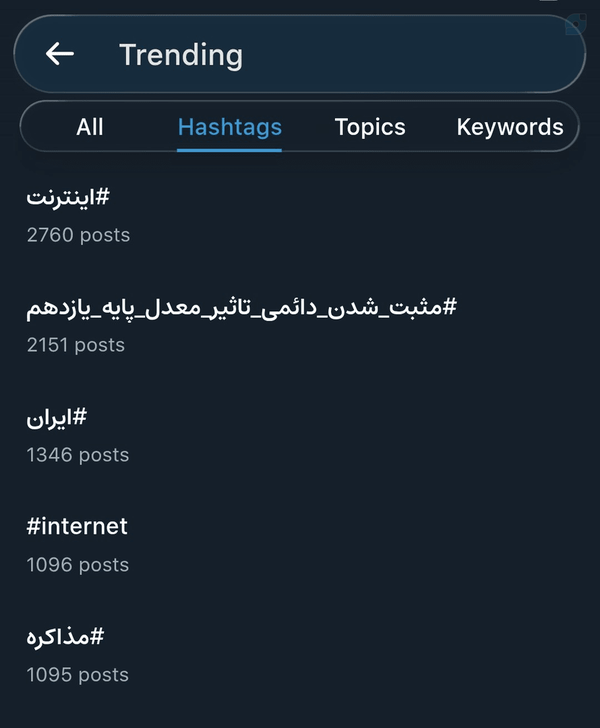This screenshot has height=728, width=600.
Task: Switch to the All tab
Action: point(90,127)
